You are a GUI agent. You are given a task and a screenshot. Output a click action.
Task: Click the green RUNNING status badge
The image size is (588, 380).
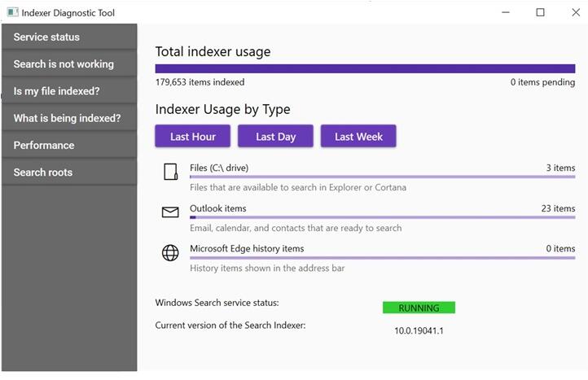pos(419,308)
